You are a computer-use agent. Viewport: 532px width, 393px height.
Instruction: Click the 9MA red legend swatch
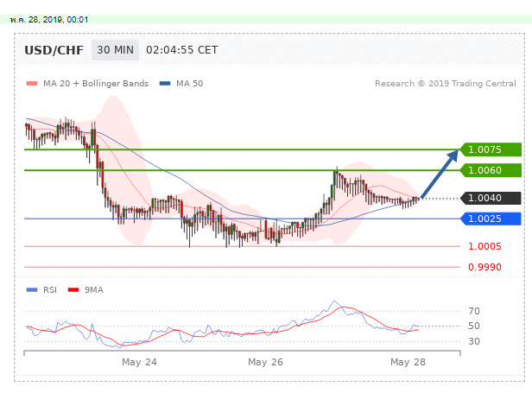tap(73, 290)
